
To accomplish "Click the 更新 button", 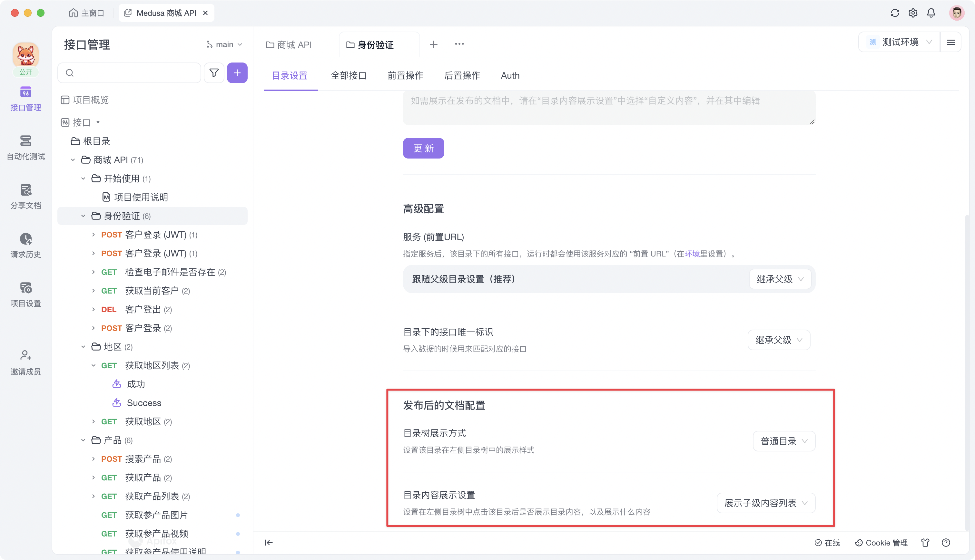I will [423, 148].
